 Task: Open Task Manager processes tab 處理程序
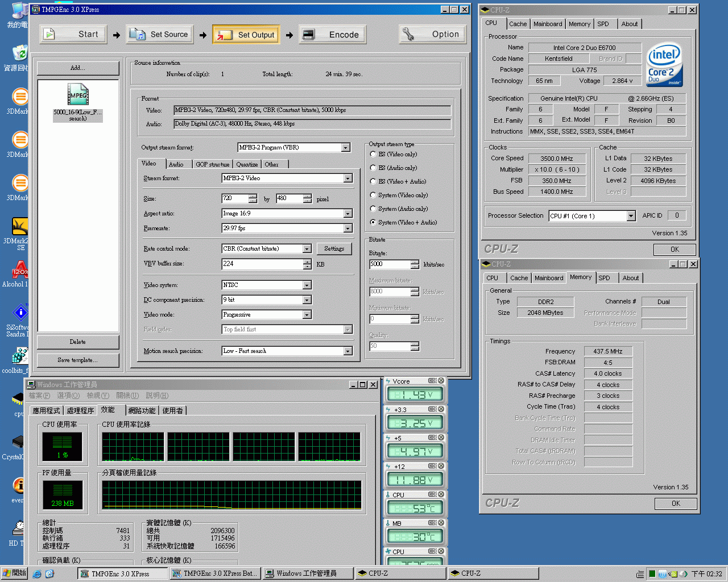pos(80,410)
